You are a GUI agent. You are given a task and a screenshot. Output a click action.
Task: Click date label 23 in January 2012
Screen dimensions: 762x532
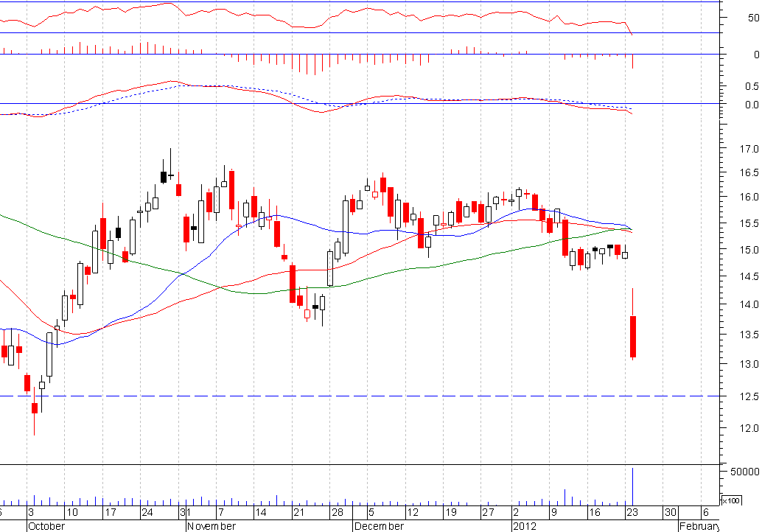[632, 512]
